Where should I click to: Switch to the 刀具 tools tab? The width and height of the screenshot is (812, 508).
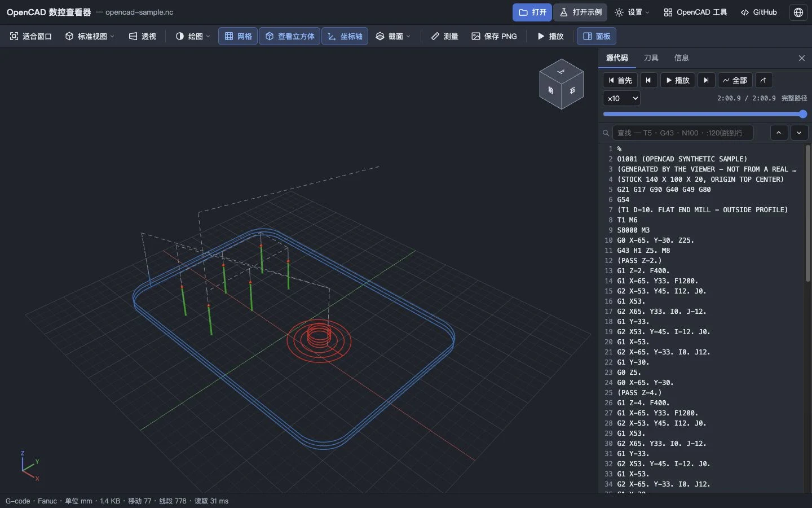(651, 58)
